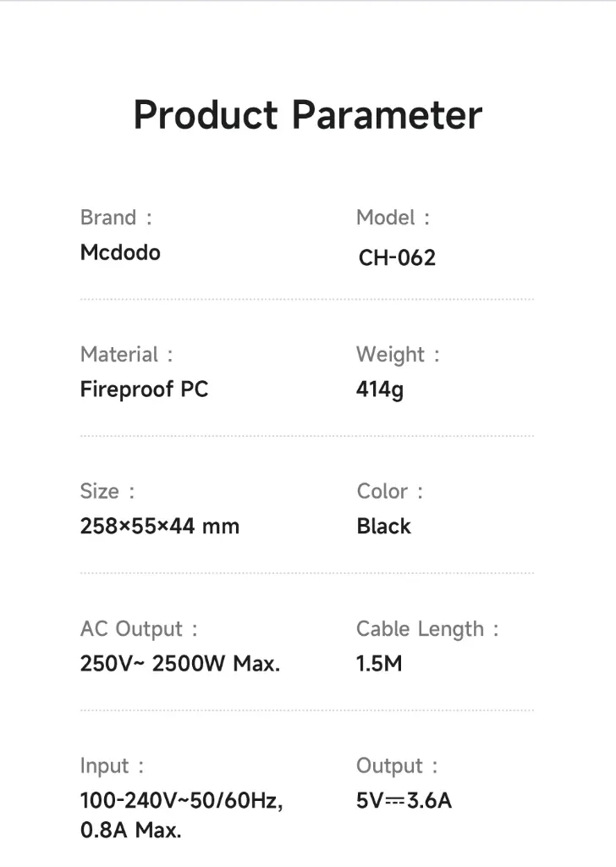Click the 258×55×44 mm dimensions
Image resolution: width=616 pixels, height=867 pixels.
coord(160,526)
